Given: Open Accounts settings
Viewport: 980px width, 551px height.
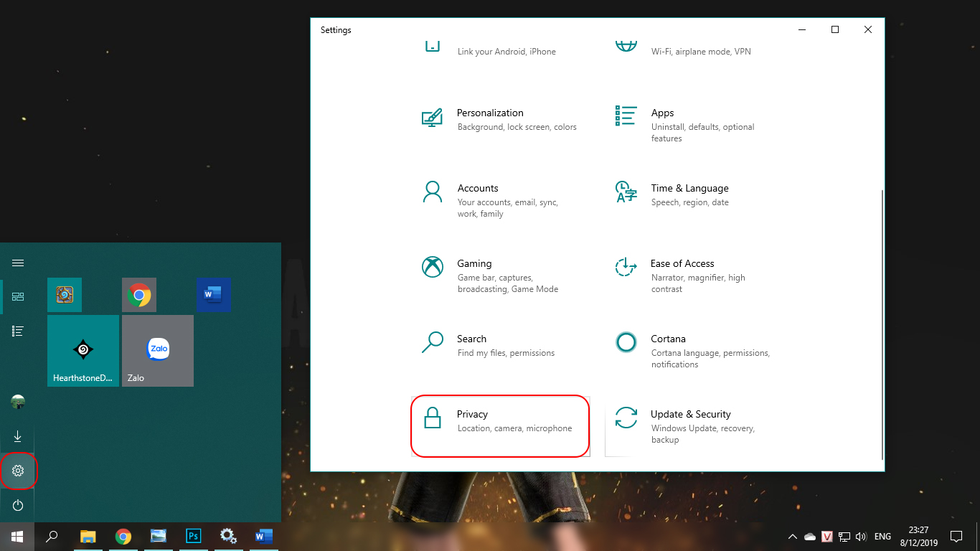Looking at the screenshot, I should click(x=500, y=200).
